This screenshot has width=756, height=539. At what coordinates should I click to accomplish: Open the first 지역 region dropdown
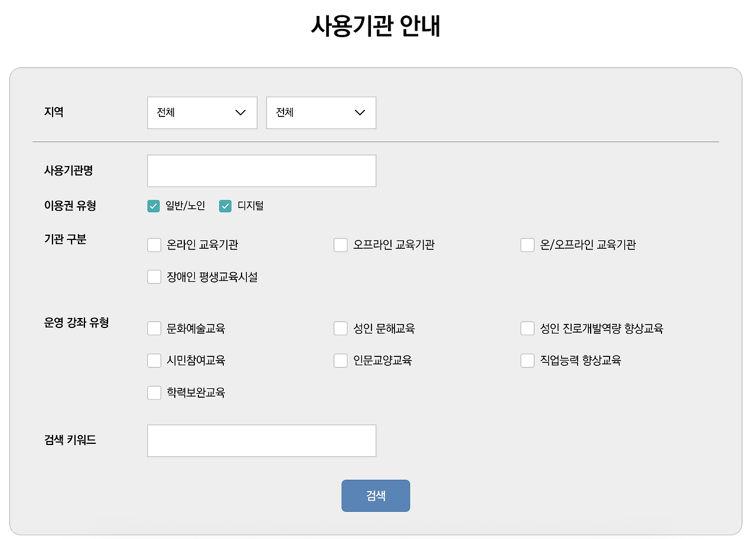click(x=202, y=112)
